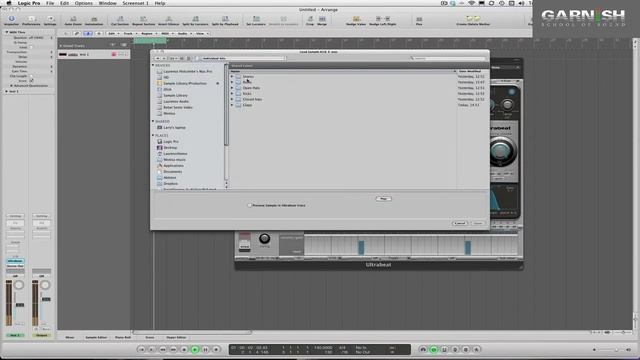Screen dimensions: 640x360
Task: Open the Options menu
Action: (x=83, y=3)
